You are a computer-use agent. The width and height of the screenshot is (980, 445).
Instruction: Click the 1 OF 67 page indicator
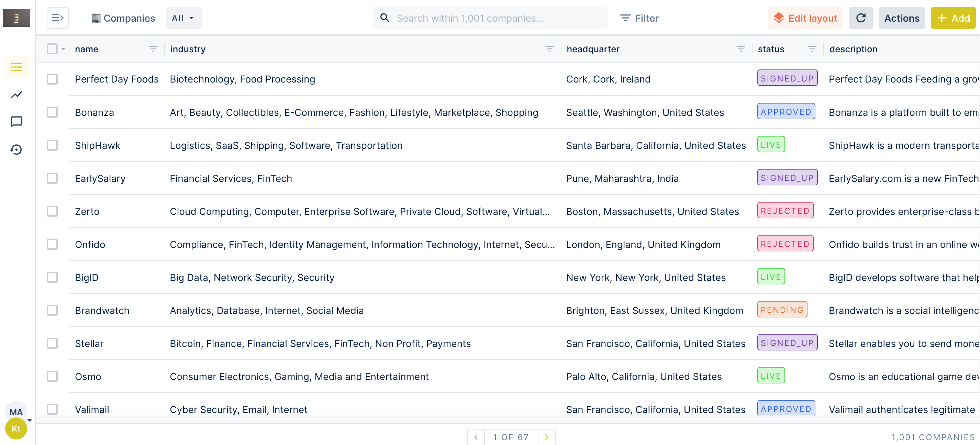(x=511, y=437)
